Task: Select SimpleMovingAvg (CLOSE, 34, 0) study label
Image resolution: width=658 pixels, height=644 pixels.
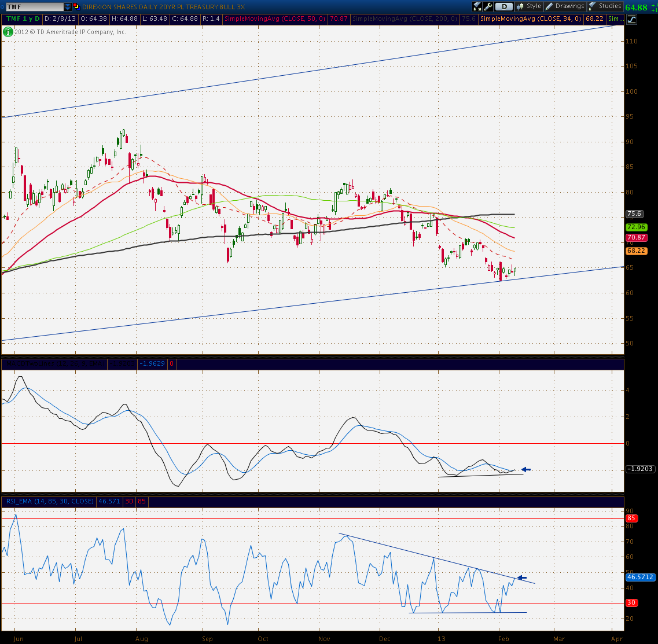Action: point(531,19)
